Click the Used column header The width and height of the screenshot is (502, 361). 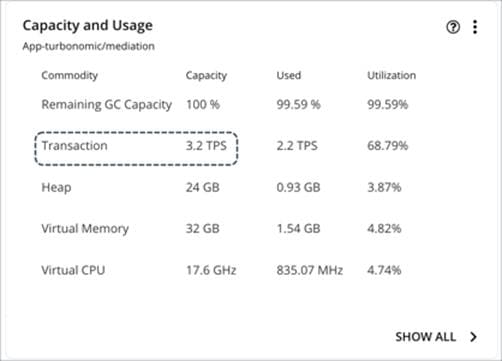click(x=289, y=76)
